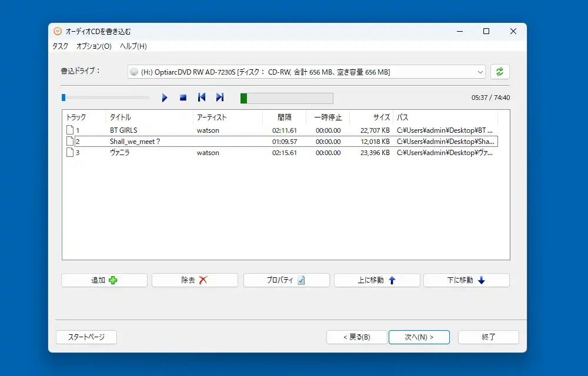Open the オプション(O) menu
The image size is (588, 376).
pos(93,46)
